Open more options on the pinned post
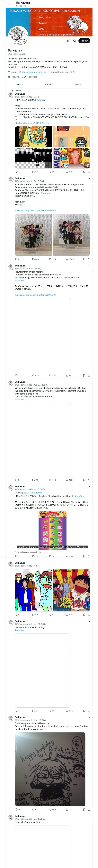The height and width of the screenshot is (868, 98). [x=89, y=94]
